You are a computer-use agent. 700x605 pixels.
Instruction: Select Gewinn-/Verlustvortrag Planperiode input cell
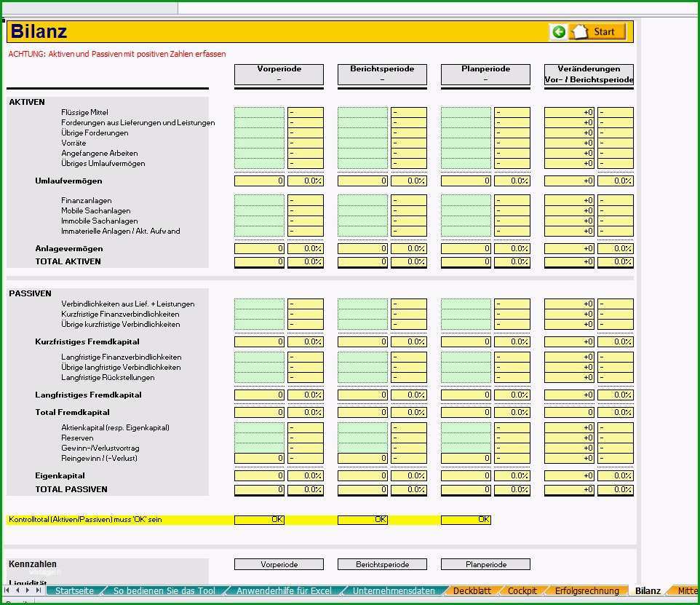click(x=466, y=448)
